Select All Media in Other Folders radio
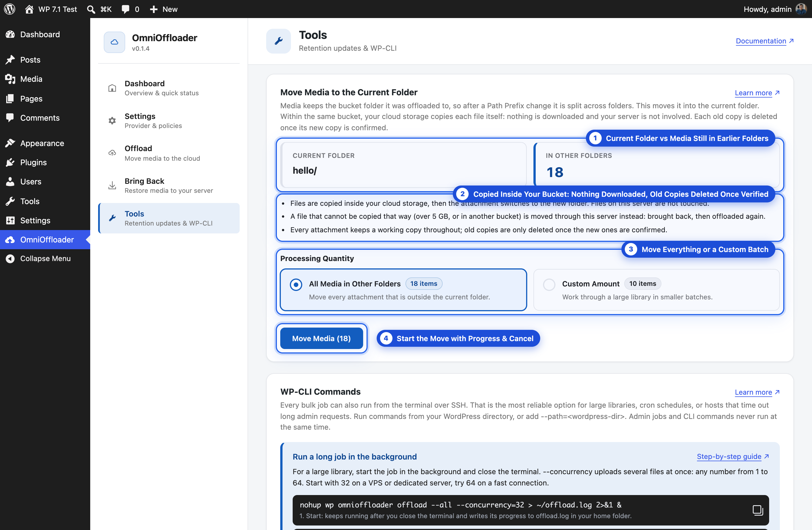812x530 pixels. pyautogui.click(x=296, y=284)
